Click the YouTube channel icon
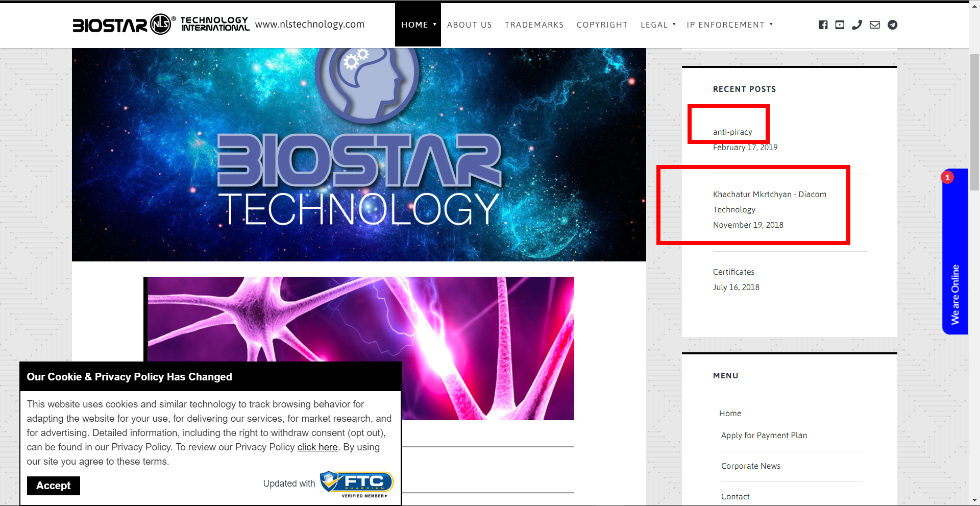This screenshot has width=980, height=506. coord(840,25)
